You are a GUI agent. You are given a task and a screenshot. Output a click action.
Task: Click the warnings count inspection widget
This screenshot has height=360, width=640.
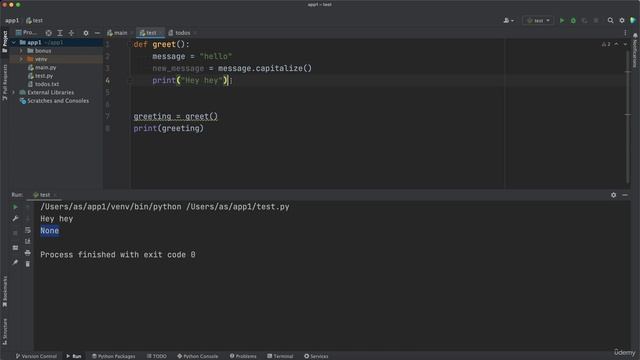coord(606,44)
